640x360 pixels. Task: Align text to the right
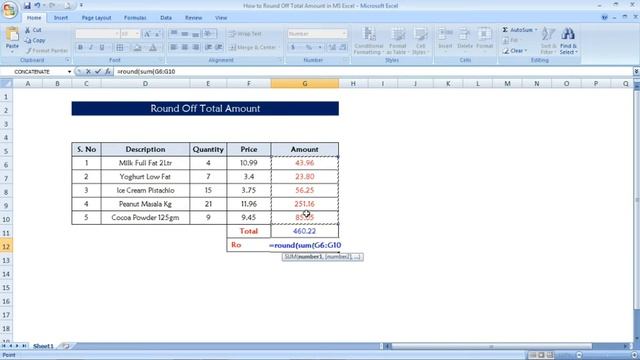[196, 47]
